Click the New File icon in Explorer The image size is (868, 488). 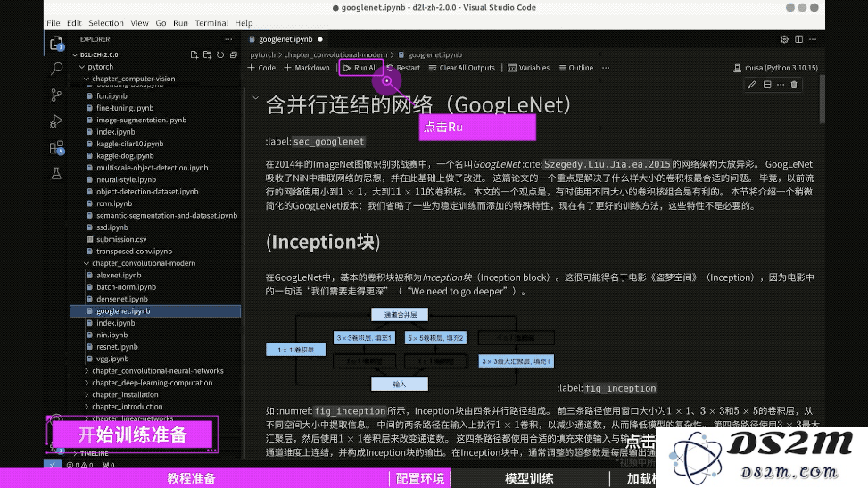pos(194,54)
